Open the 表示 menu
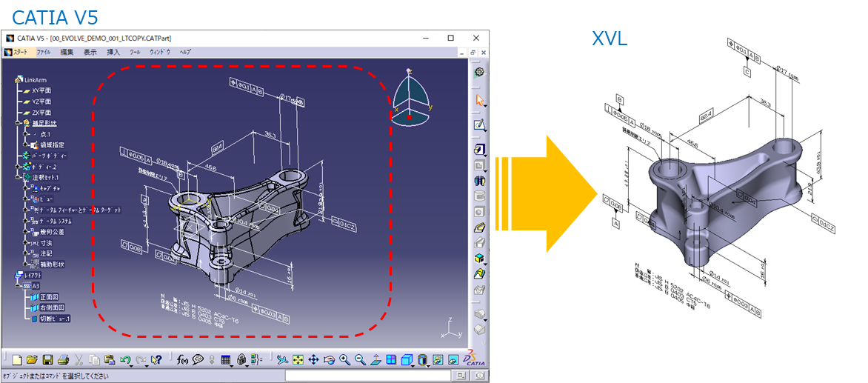868x383 pixels. [x=90, y=52]
